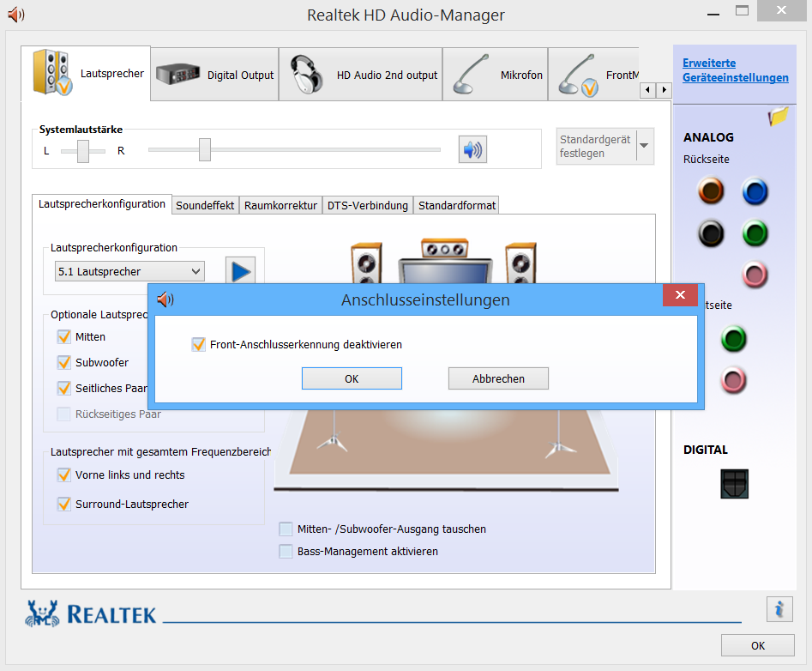The height and width of the screenshot is (671, 812).
Task: Click the monitor screen in room preview
Action: click(x=445, y=271)
